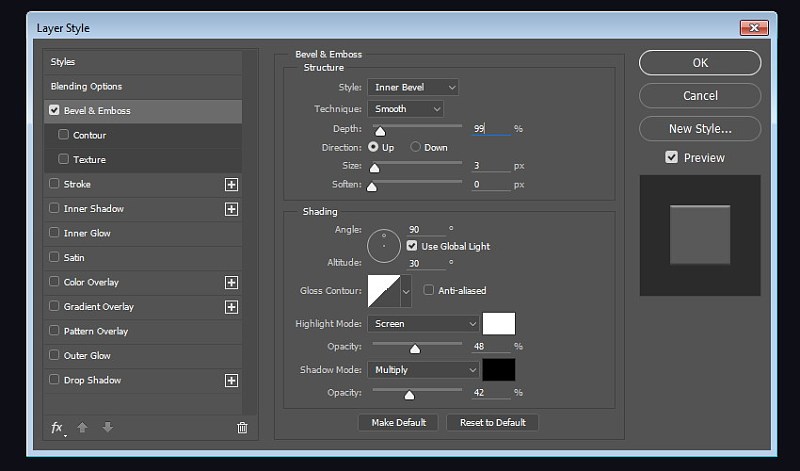
Task: Move effect down with the down arrow
Action: coord(107,427)
